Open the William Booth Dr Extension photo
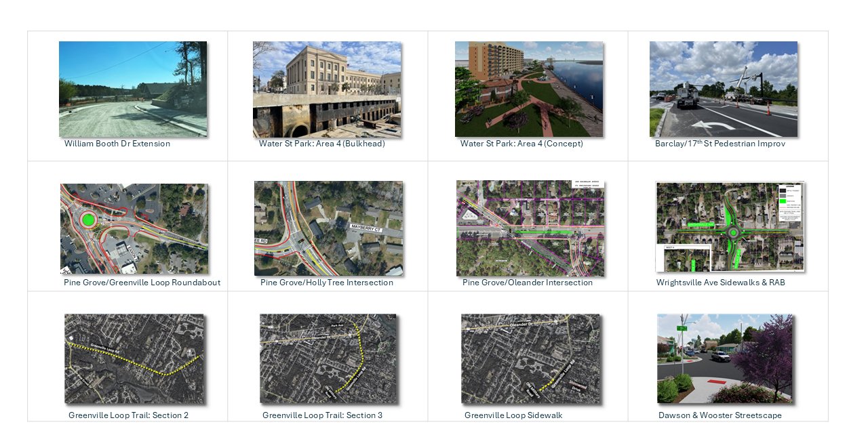 coord(133,89)
